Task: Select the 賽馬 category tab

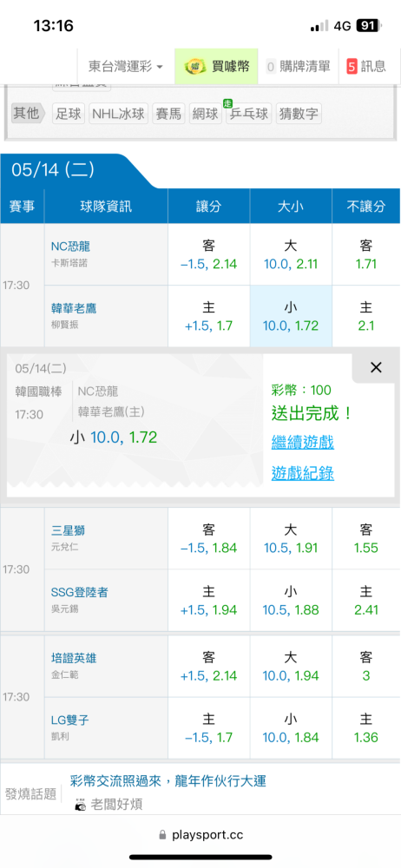Action: [168, 114]
